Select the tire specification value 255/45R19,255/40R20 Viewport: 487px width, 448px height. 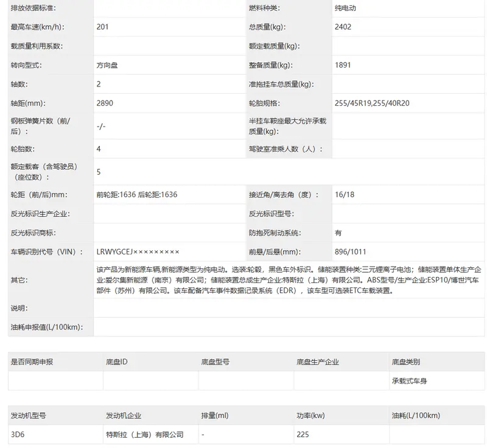click(x=372, y=103)
